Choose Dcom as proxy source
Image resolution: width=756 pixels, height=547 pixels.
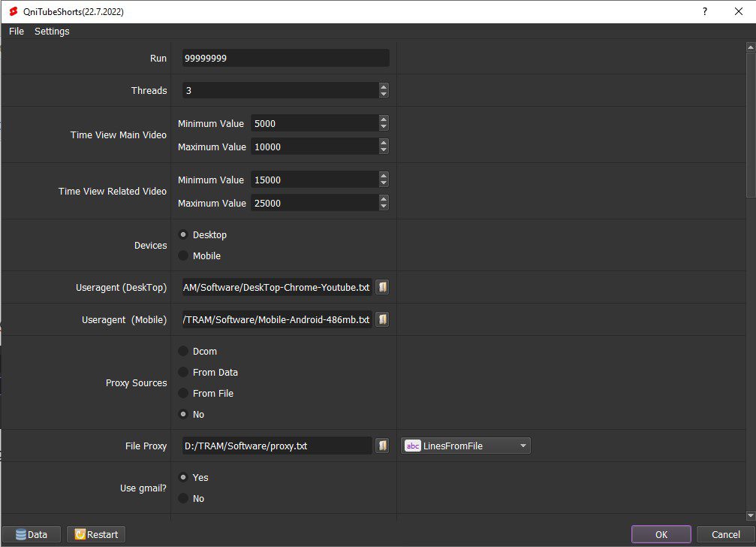pyautogui.click(x=183, y=351)
